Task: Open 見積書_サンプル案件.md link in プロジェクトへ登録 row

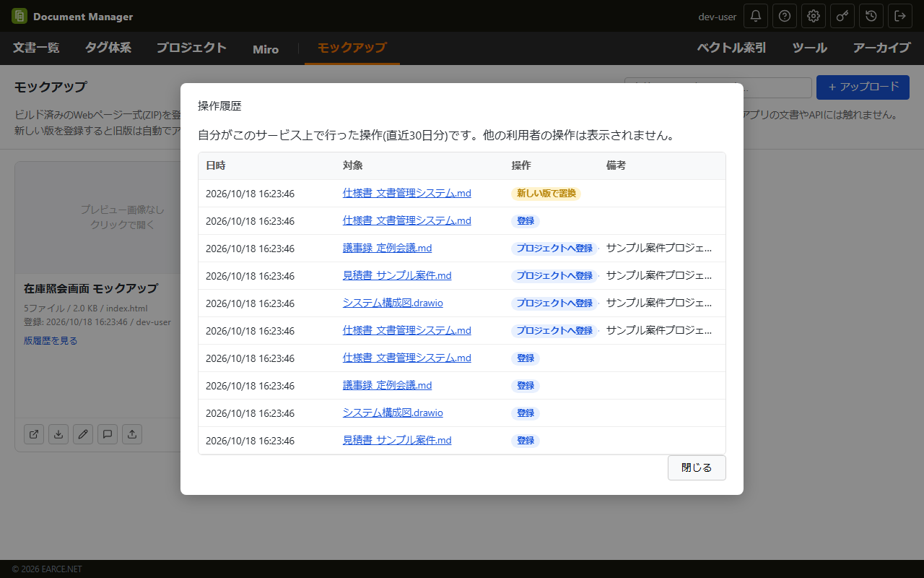Action: [397, 275]
